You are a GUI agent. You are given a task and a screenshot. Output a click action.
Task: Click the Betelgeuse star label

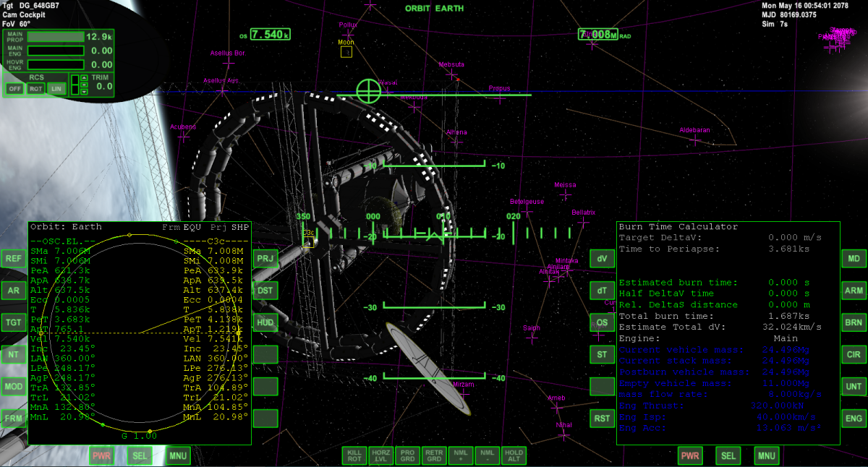point(527,202)
